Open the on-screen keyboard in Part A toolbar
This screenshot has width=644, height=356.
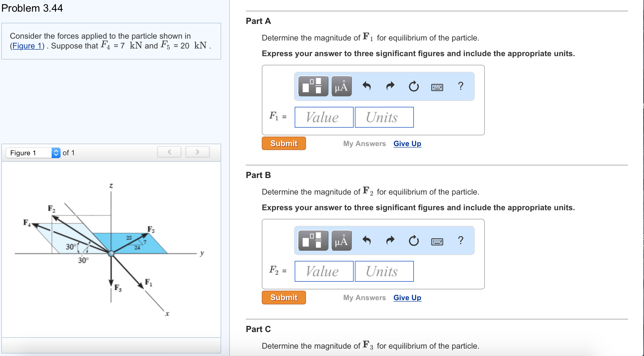pos(438,87)
